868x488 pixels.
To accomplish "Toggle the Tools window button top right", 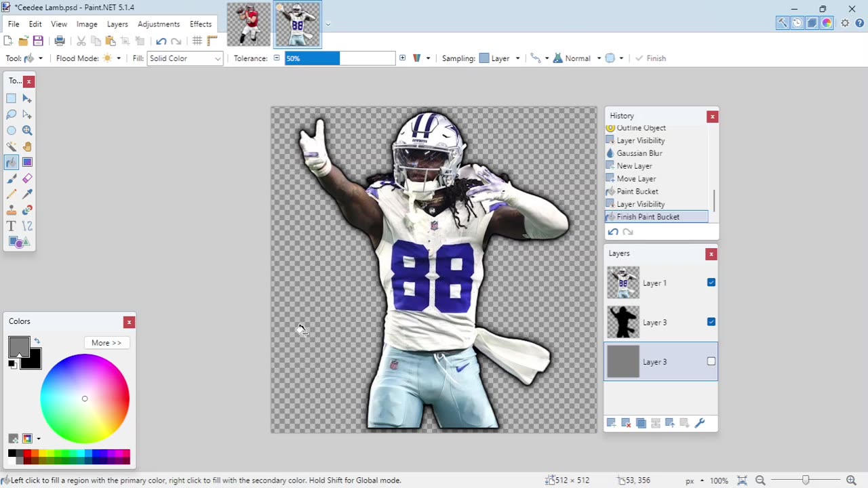I will pyautogui.click(x=783, y=23).
